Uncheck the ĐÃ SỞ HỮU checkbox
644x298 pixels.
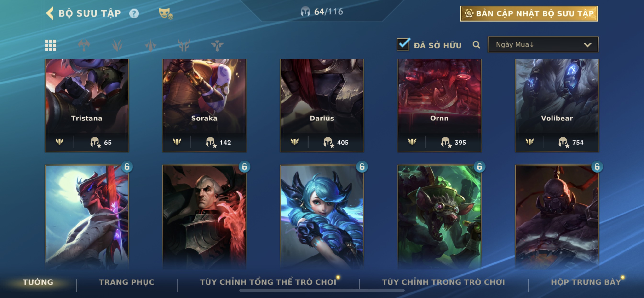coord(403,44)
